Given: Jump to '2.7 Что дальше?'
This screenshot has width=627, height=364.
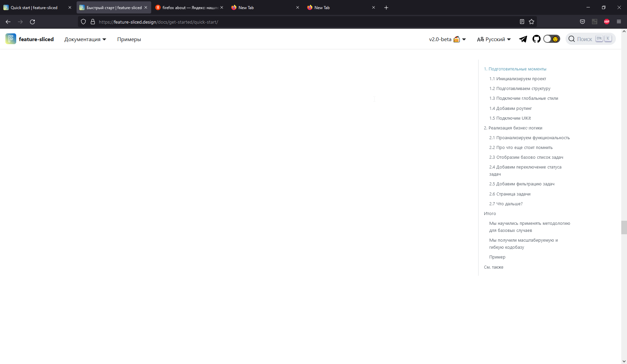Looking at the screenshot, I should pos(506,204).
